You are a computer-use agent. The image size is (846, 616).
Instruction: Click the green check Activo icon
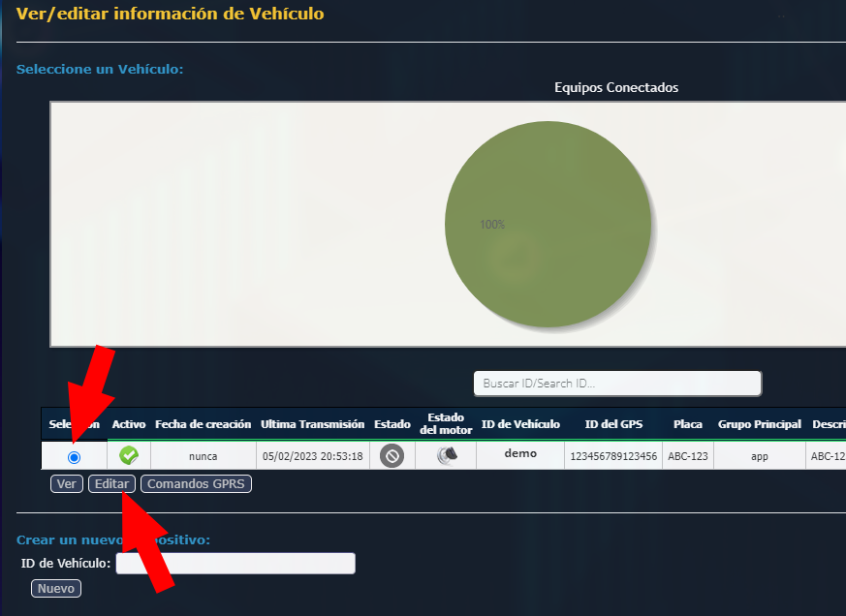tap(129, 455)
